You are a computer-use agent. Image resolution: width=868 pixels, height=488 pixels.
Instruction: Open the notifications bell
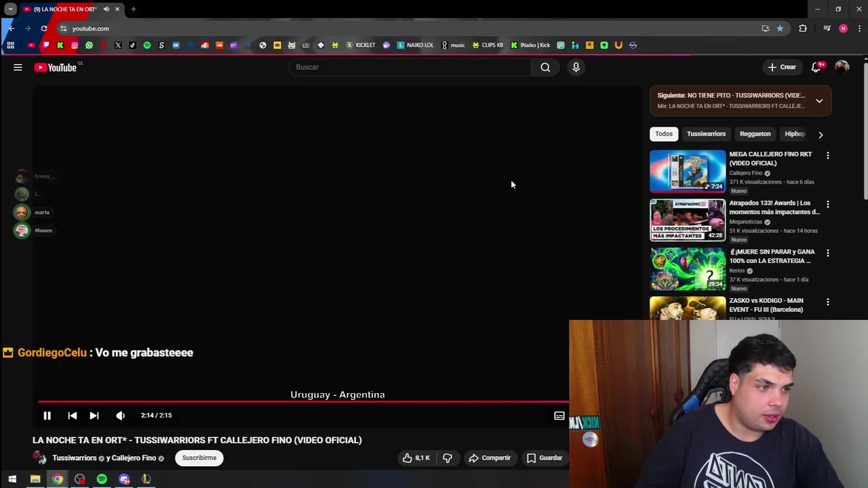pos(816,67)
